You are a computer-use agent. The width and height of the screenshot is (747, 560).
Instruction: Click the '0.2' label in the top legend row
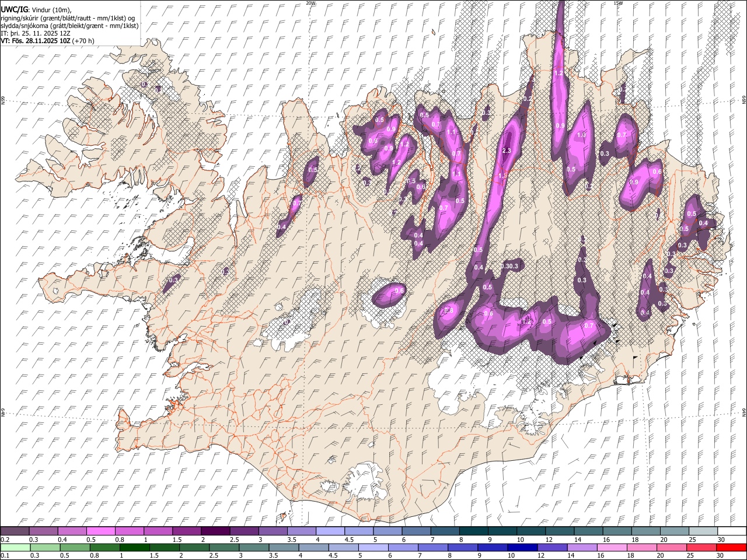[x=4, y=540]
